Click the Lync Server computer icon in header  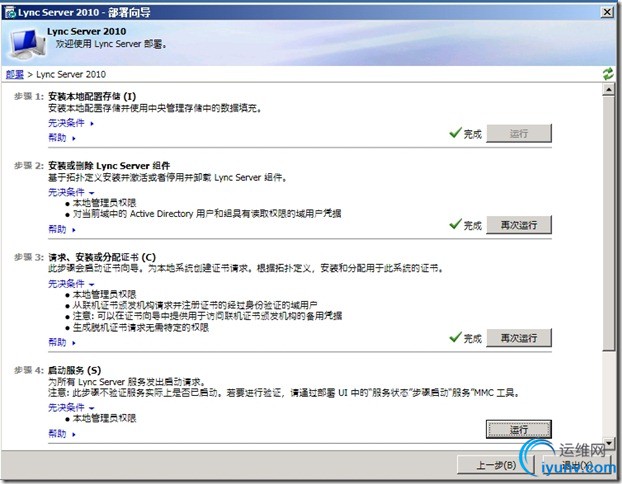click(x=26, y=44)
